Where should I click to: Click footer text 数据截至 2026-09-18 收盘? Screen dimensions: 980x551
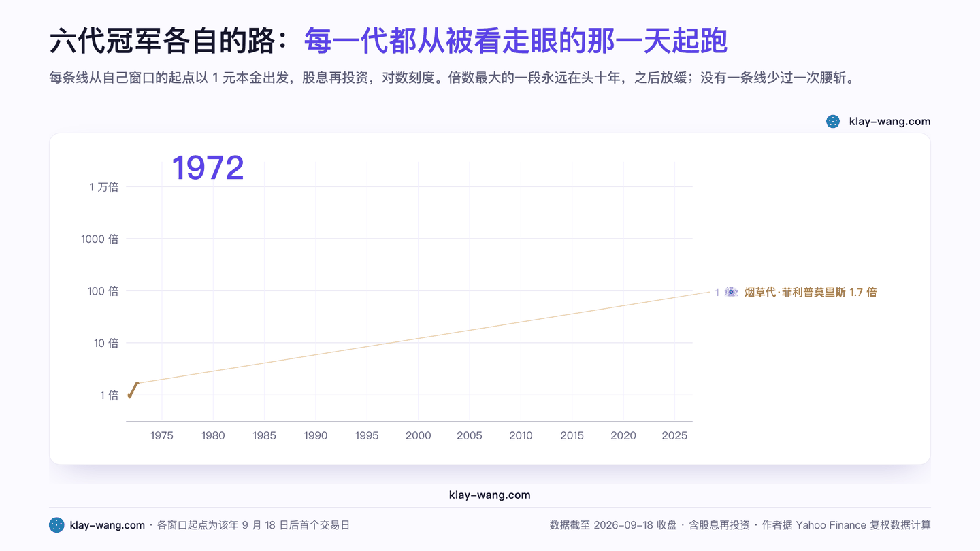(x=613, y=525)
